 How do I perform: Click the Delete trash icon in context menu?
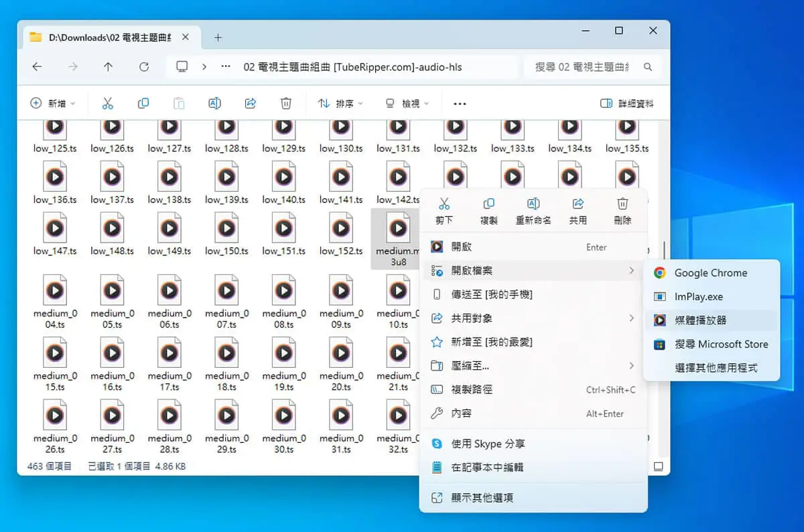622,204
